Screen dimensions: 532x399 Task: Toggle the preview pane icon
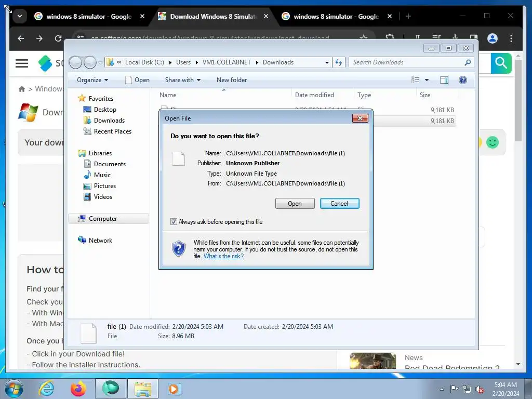click(444, 80)
